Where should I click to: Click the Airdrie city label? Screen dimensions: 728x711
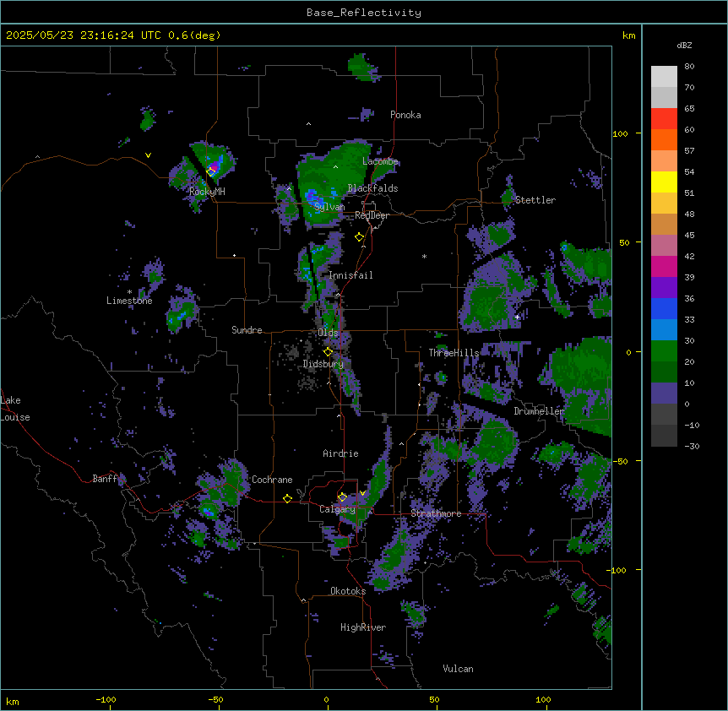(x=340, y=453)
